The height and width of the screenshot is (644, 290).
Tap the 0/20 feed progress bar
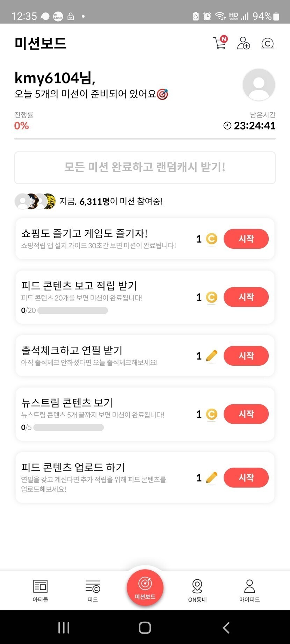72,310
